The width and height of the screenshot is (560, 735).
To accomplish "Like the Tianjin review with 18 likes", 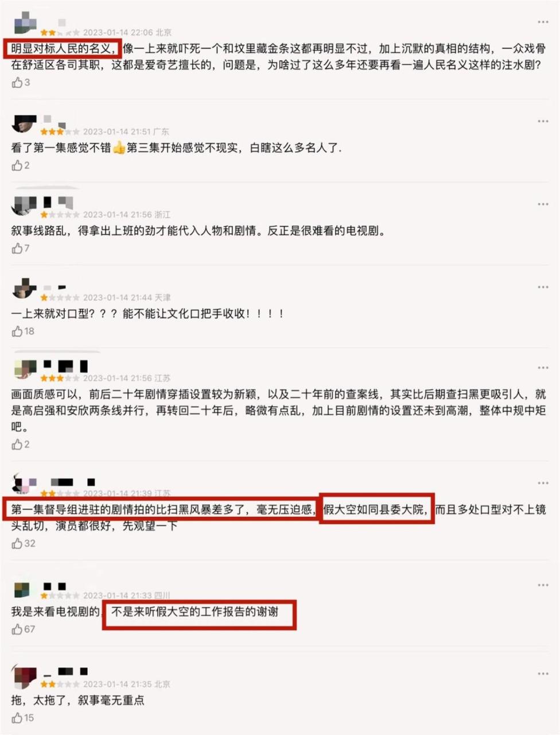I will point(17,331).
